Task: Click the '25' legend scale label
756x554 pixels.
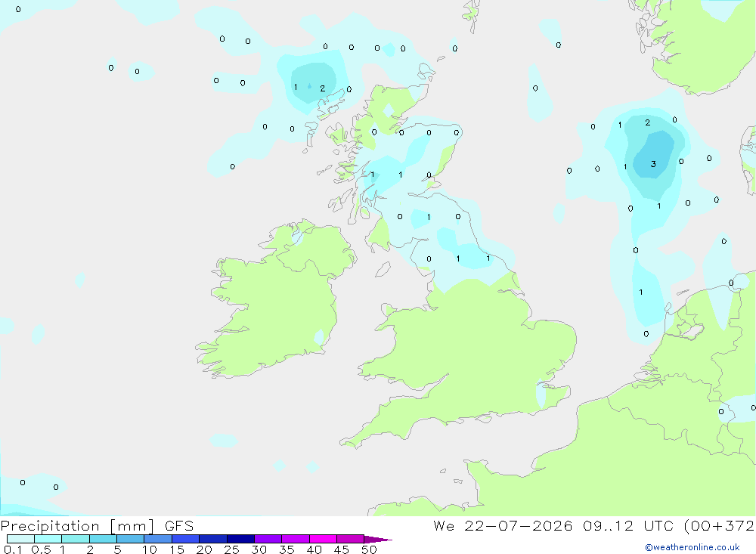Action: click(x=232, y=549)
